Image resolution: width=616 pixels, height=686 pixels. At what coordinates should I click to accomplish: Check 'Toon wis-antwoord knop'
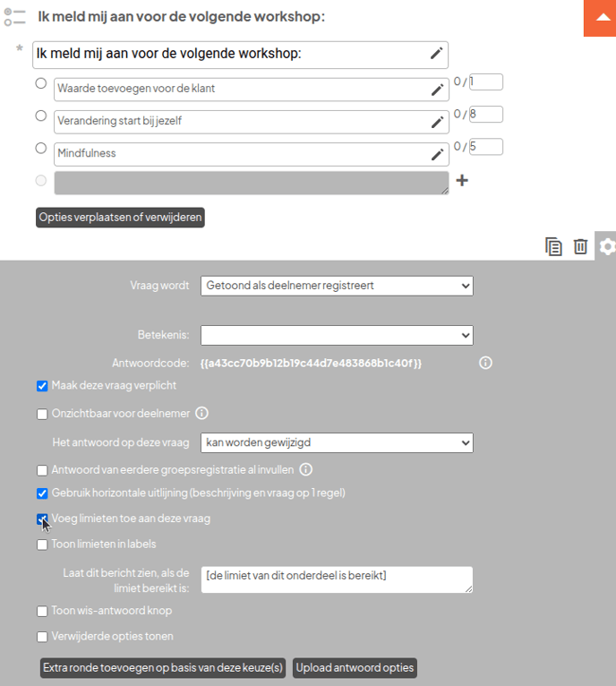(42, 611)
